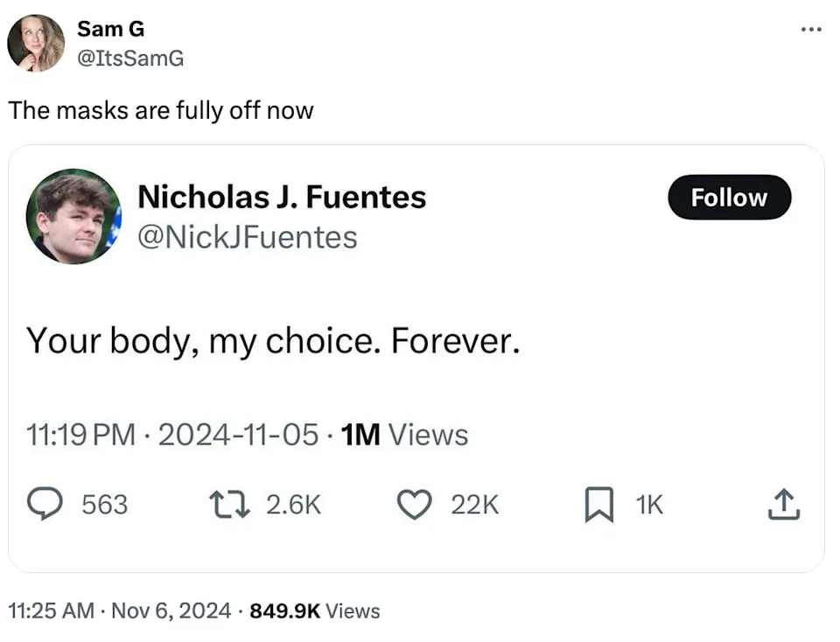Select Sam G's display name

pyautogui.click(x=110, y=28)
